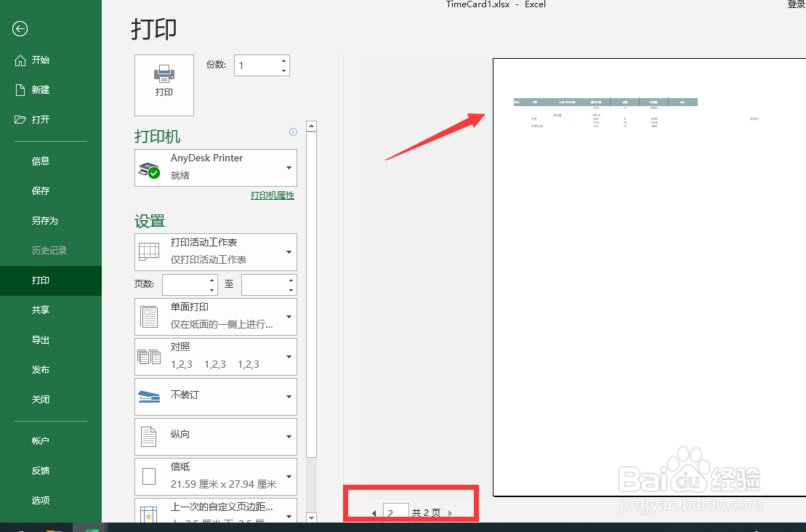Select 帐户 in the sidebar

51,441
